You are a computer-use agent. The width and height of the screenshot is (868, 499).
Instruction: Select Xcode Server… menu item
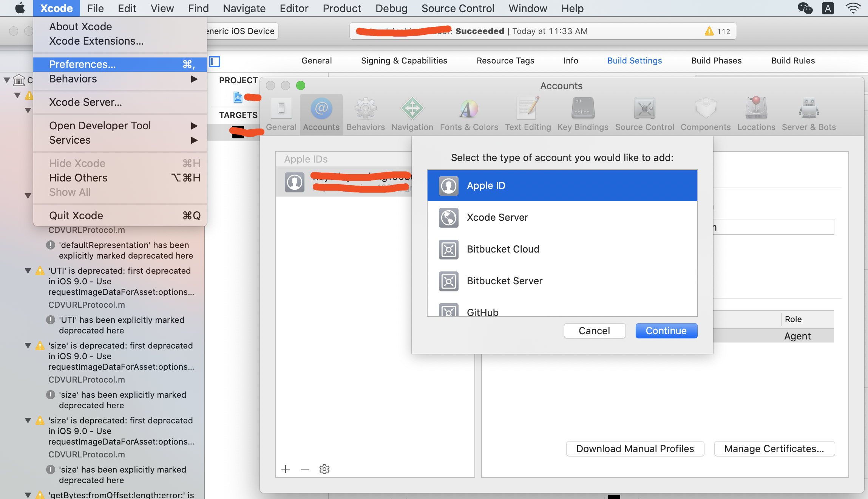click(x=120, y=102)
